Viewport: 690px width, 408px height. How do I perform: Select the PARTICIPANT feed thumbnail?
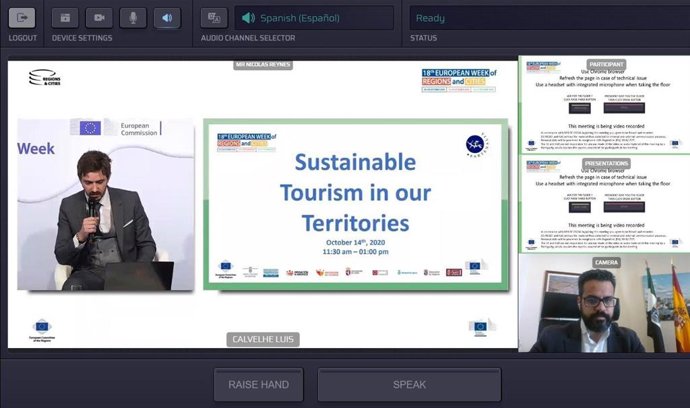[605, 104]
